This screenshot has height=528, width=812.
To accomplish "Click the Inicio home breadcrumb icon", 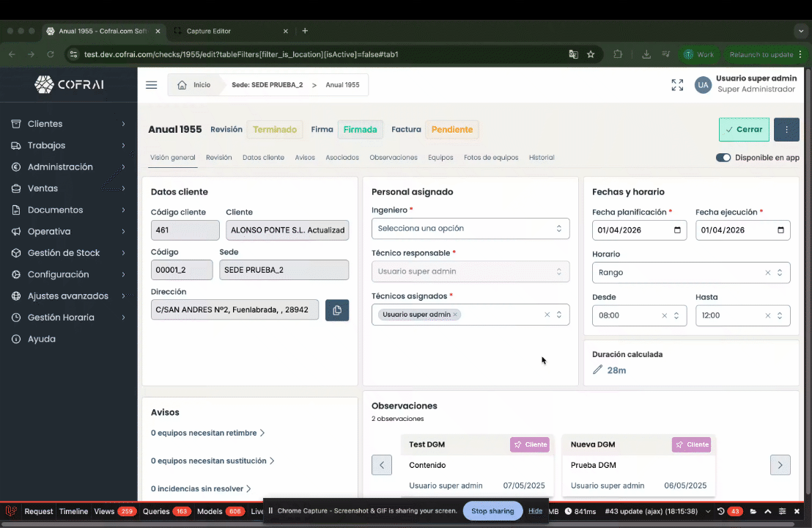I will [182, 85].
